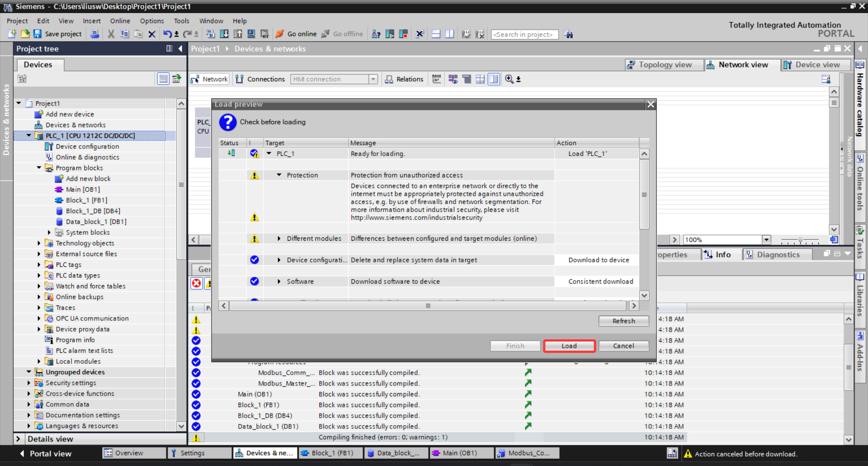Click the Cancel button in Load preview

pyautogui.click(x=623, y=346)
